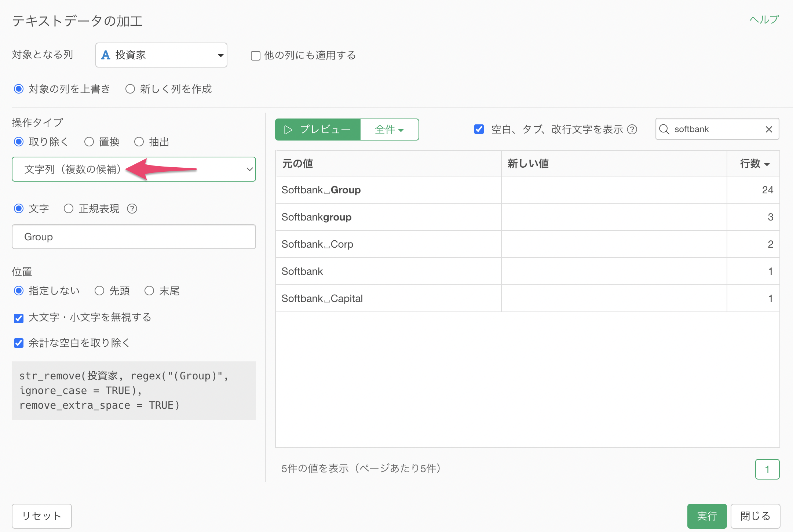Click row count 24 cell
The image size is (793, 532).
click(x=754, y=190)
